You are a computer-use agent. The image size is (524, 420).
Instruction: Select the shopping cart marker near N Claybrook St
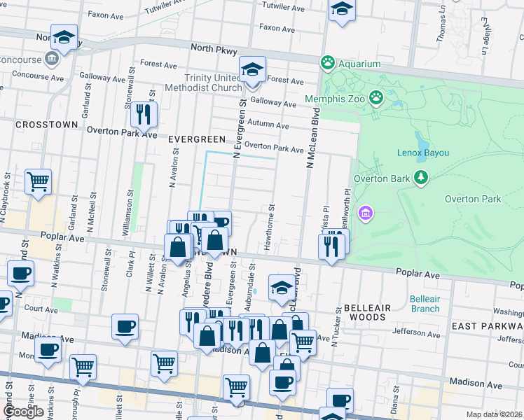point(38,184)
